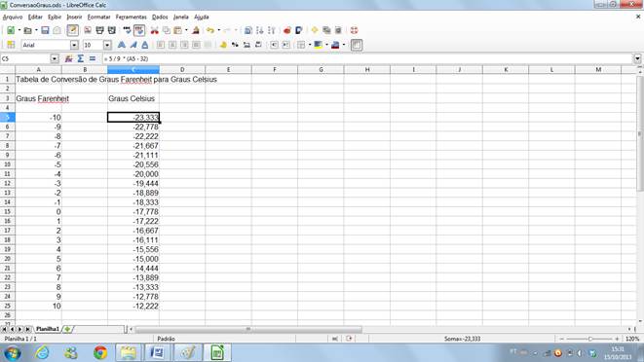Viewport: 644px width, 362px height.
Task: Click the Sort Ascending icon
Action: 259,30
